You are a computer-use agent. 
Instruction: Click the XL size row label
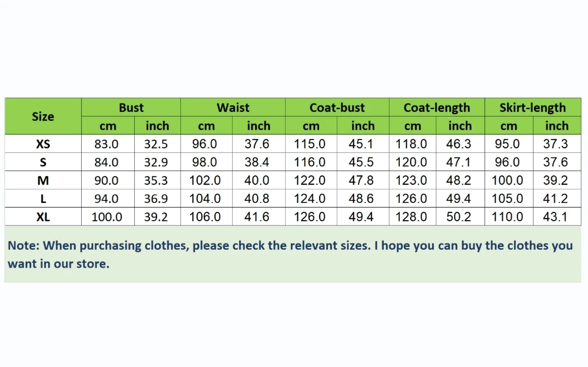[x=43, y=217]
